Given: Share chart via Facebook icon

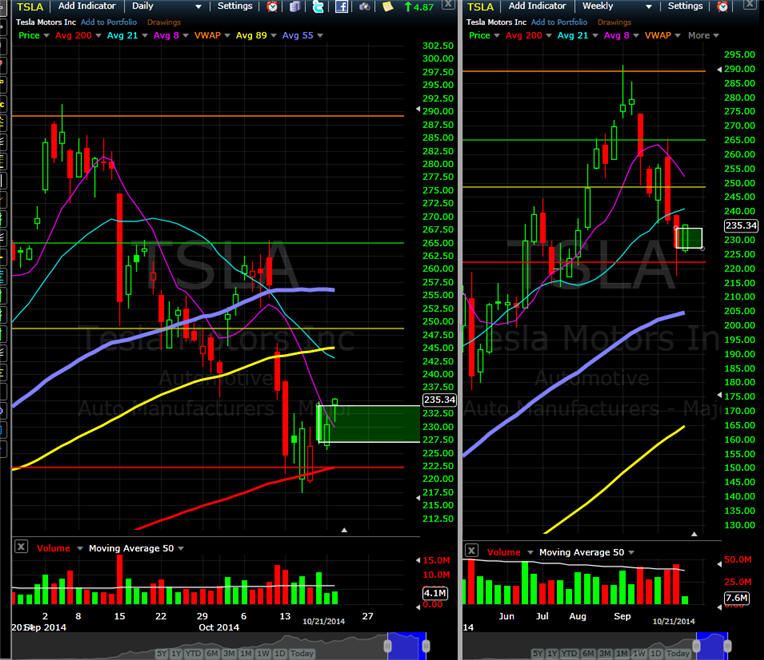Looking at the screenshot, I should [341, 6].
